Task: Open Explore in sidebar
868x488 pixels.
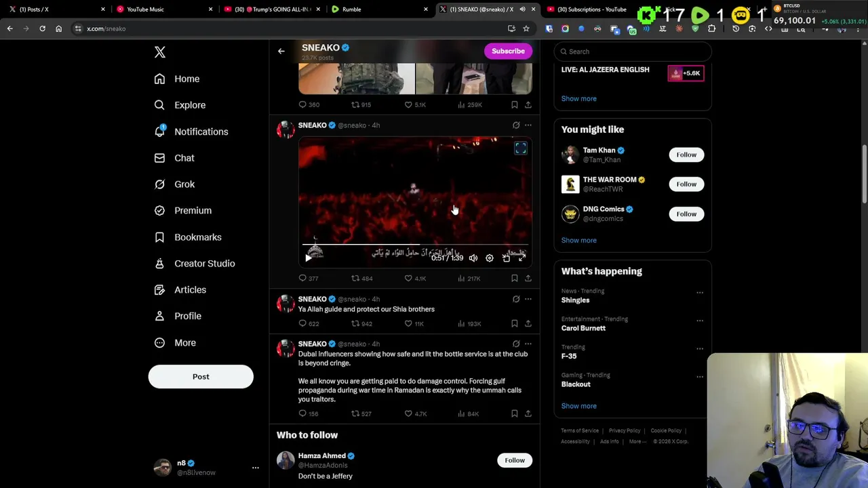Action: coord(180,105)
